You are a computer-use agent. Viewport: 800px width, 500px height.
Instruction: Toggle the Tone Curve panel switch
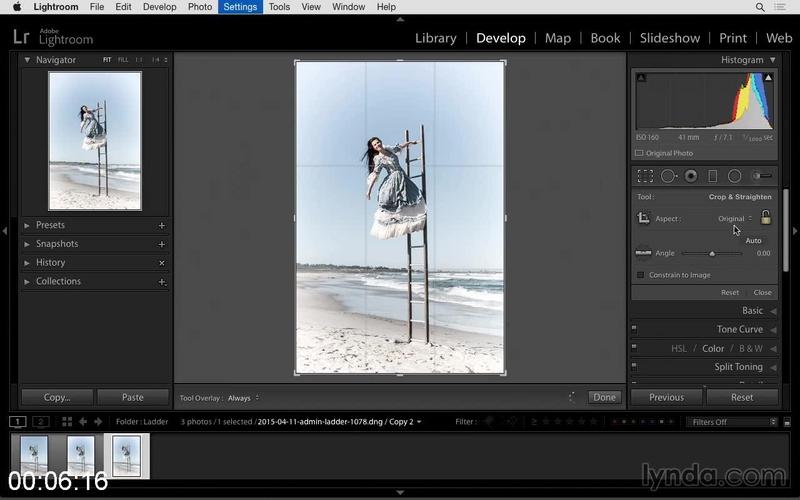pos(634,329)
